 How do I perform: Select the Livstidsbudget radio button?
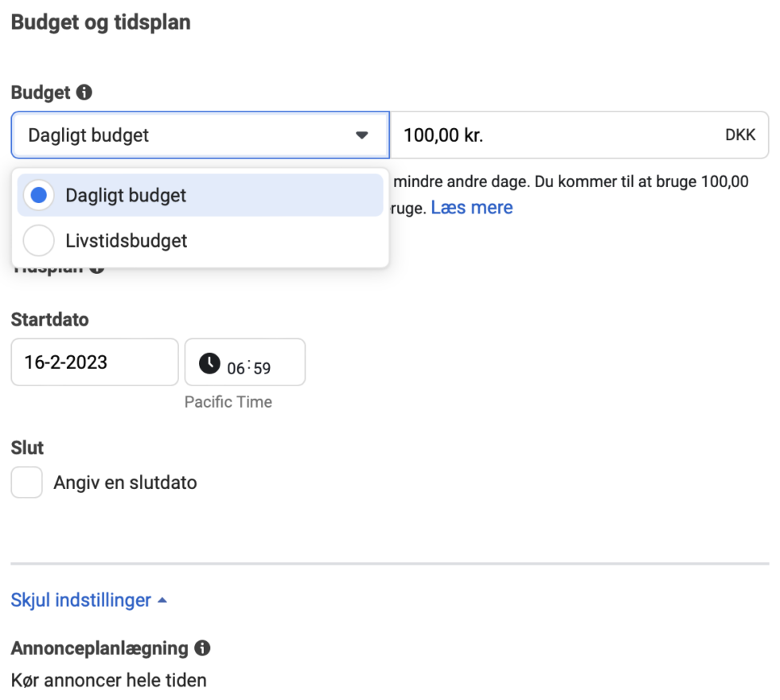(38, 240)
